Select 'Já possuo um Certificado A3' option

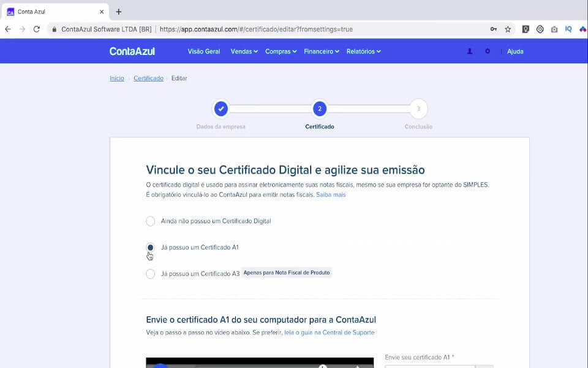click(151, 274)
